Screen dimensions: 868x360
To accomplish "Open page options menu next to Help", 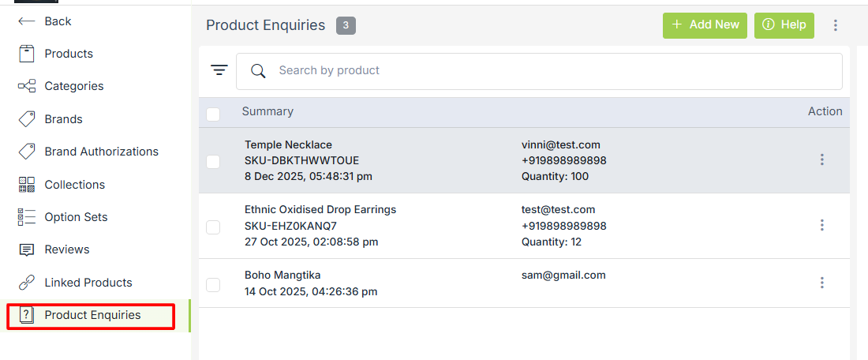I will (836, 25).
